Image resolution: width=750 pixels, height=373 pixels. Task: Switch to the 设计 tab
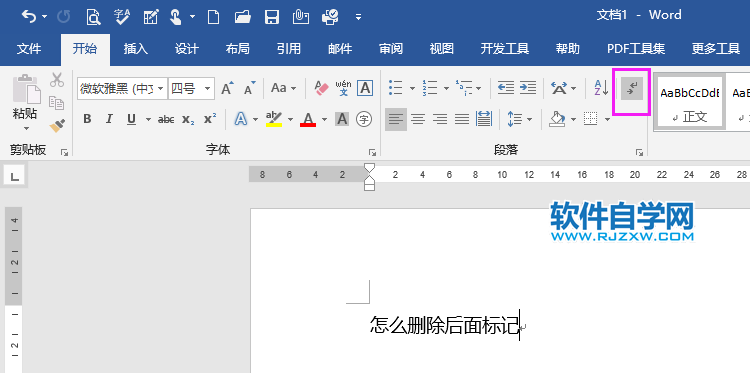(187, 48)
